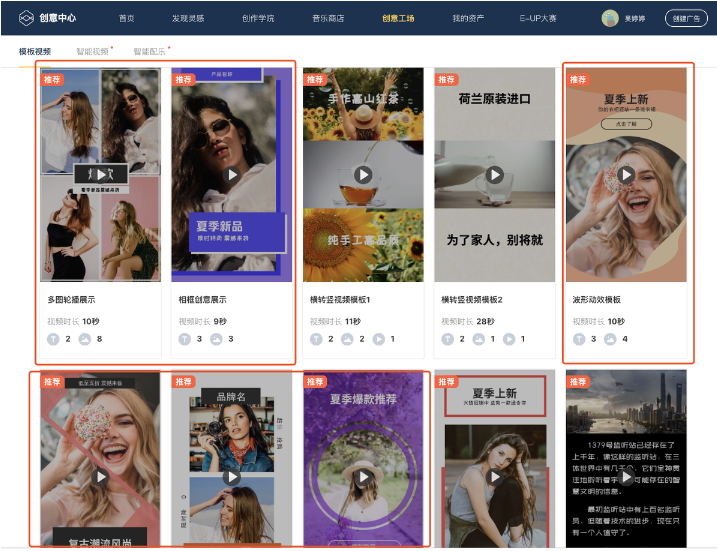Switch to the 智能配乐 tab
The image size is (717, 551).
tap(150, 51)
